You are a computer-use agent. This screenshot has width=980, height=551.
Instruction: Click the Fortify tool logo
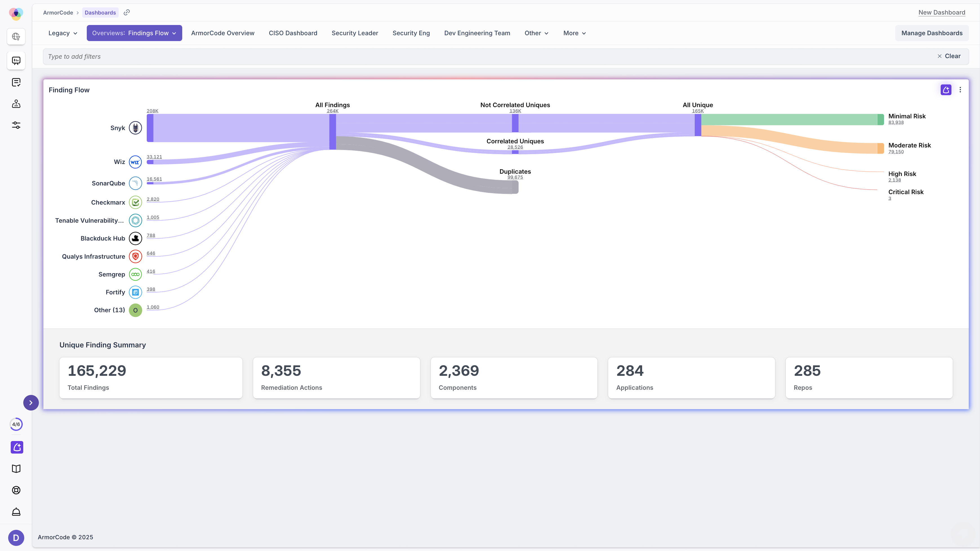point(135,292)
